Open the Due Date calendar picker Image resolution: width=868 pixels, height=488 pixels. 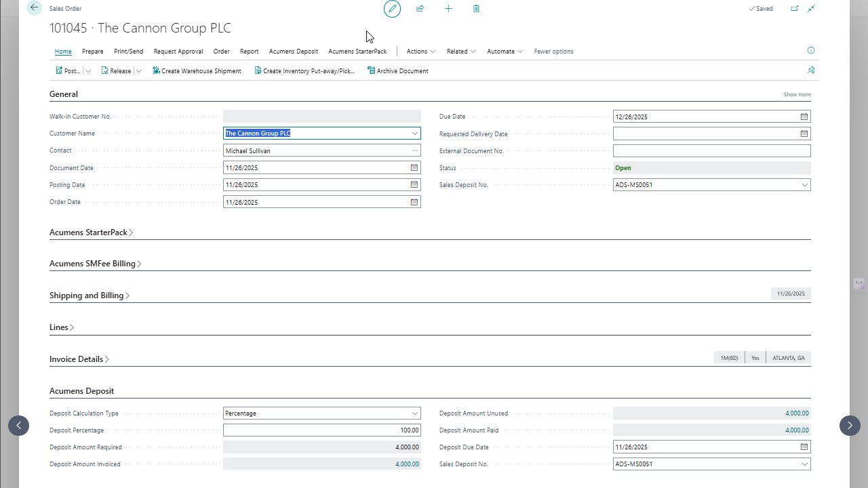[804, 117]
